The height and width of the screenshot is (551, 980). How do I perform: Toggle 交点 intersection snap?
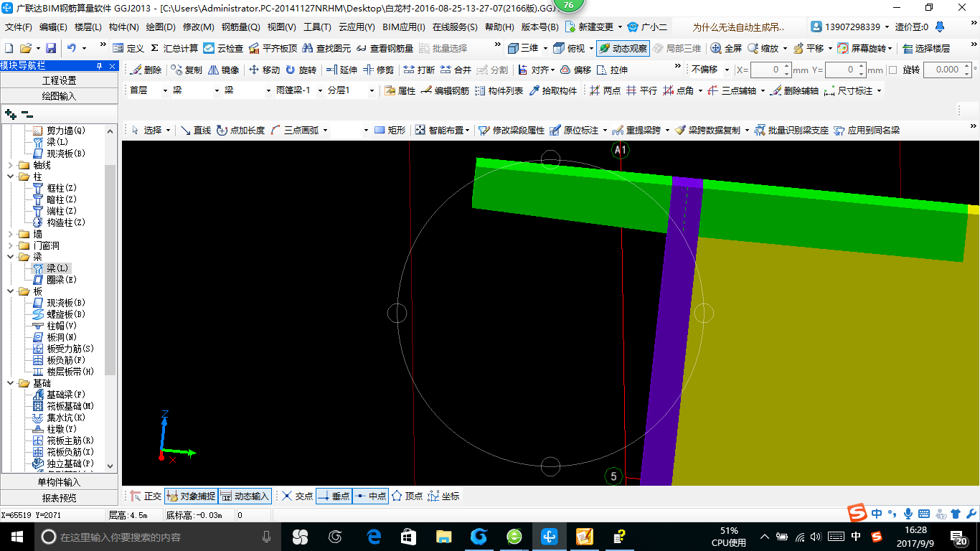(298, 496)
